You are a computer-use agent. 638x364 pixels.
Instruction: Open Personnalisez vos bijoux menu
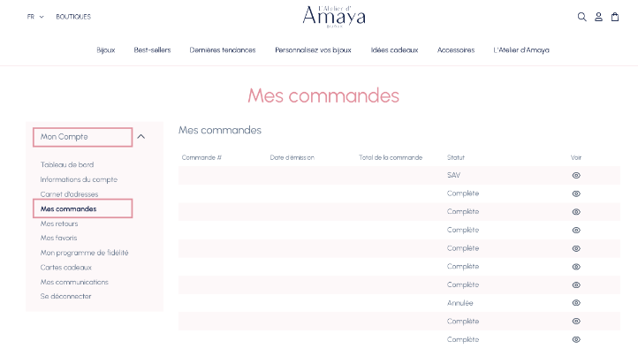coord(313,50)
